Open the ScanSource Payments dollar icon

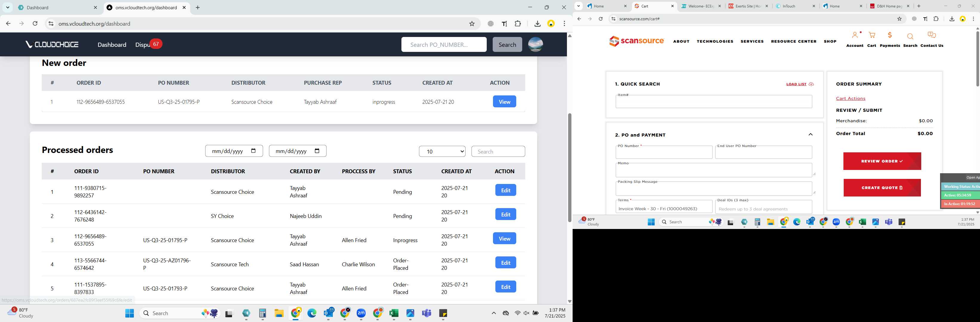890,39
